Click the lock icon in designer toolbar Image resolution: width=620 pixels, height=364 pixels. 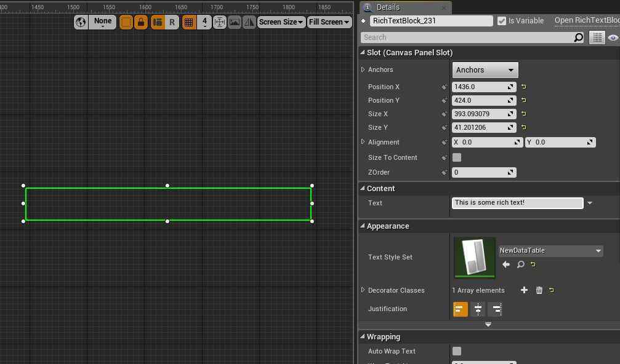(141, 22)
